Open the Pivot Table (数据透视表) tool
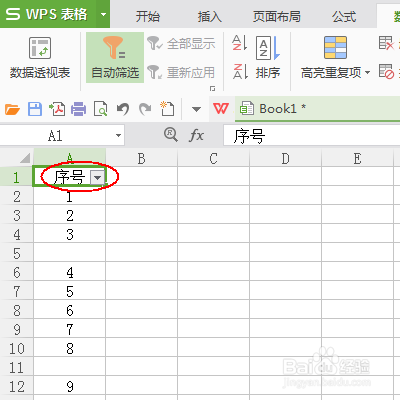 pos(40,58)
